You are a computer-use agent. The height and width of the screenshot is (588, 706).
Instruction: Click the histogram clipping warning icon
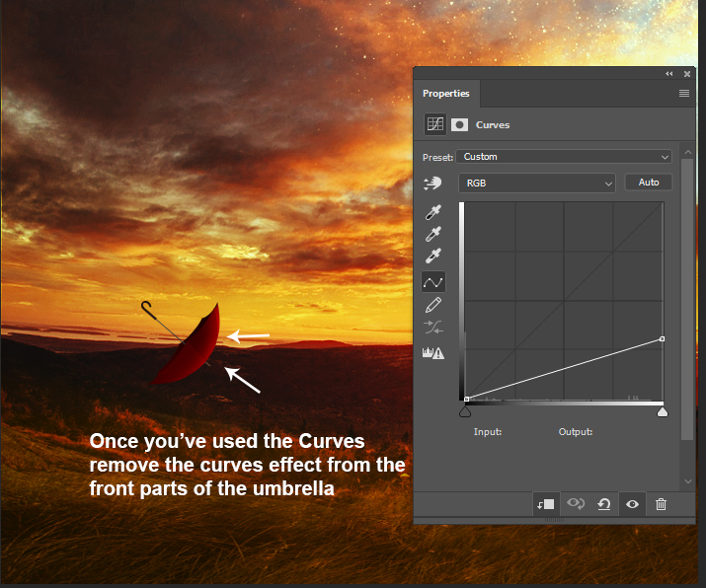point(432,352)
